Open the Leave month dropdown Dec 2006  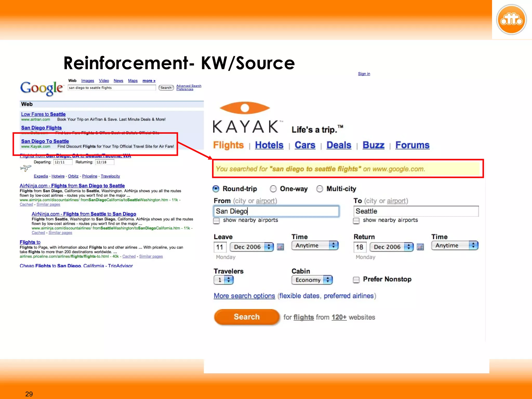252,247
